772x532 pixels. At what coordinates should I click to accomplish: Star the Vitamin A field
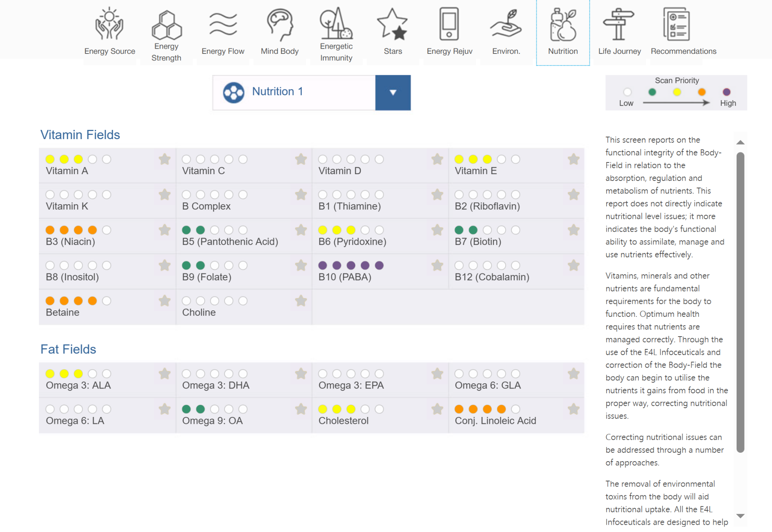click(x=165, y=159)
